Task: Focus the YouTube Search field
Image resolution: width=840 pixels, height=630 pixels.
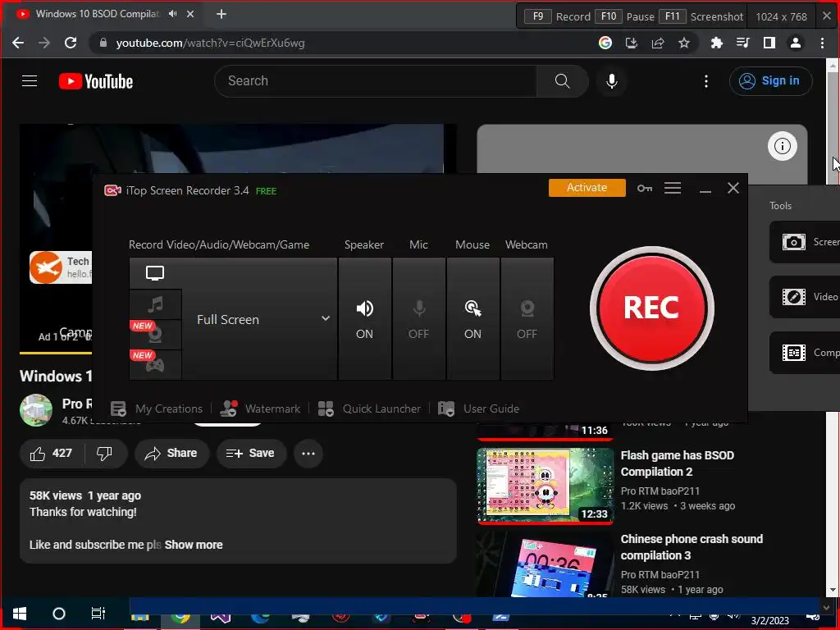Action: pyautogui.click(x=376, y=81)
